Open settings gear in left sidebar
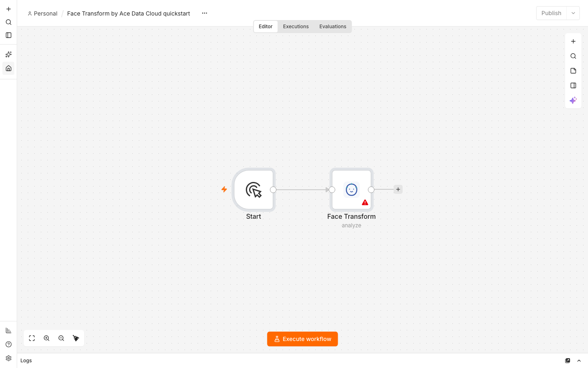 tap(9, 358)
